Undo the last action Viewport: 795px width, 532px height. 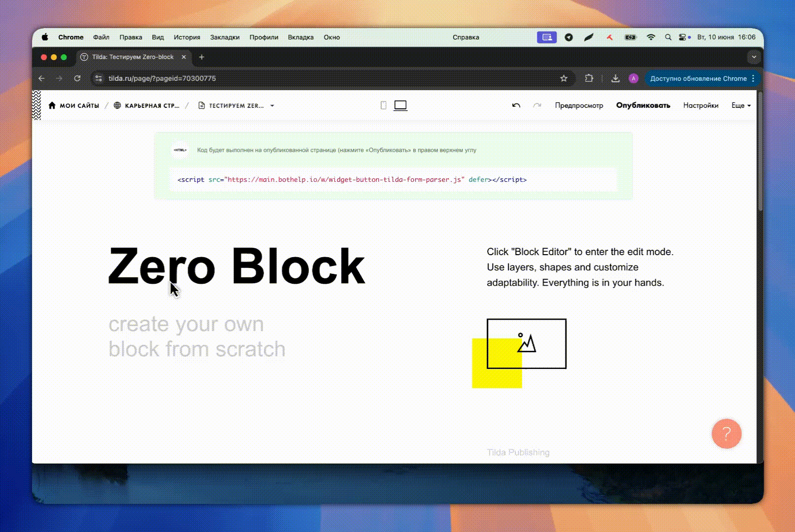click(516, 105)
